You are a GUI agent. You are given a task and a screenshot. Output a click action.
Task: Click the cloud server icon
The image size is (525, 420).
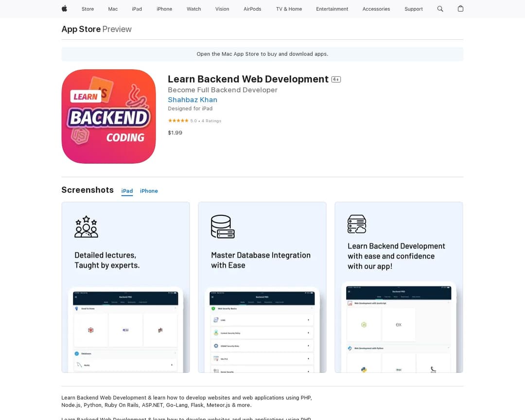point(357,224)
